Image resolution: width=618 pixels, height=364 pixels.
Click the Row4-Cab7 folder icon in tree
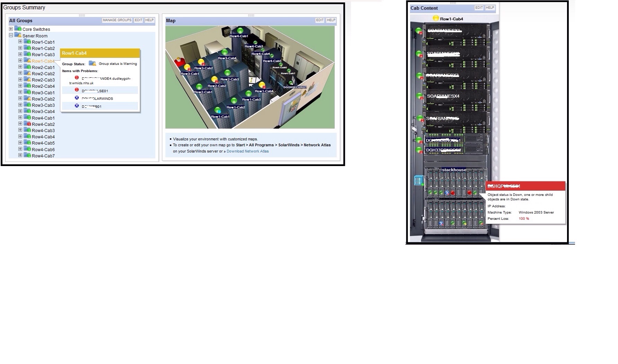(x=27, y=155)
